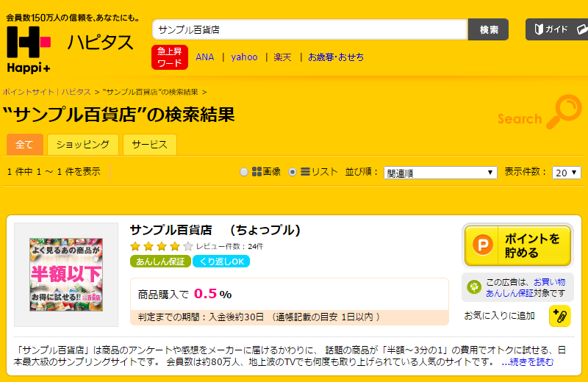Click the 楽天 trending word link
Viewport: 588px width, 382px height.
pos(282,57)
